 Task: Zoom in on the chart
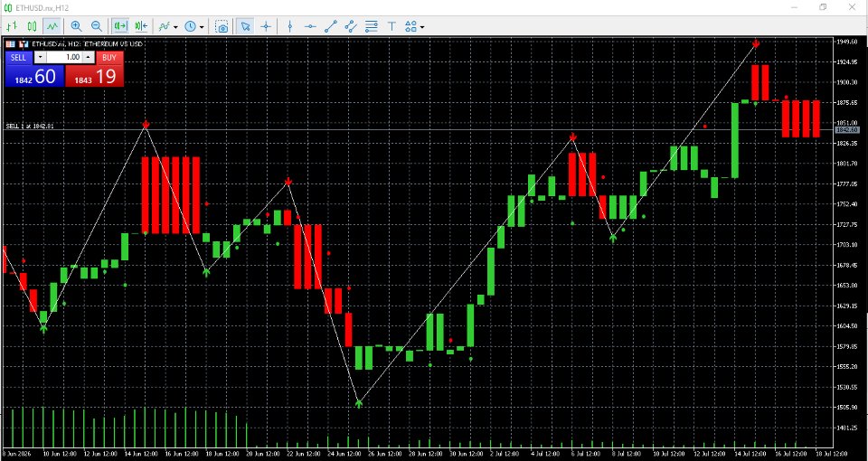pyautogui.click(x=76, y=26)
